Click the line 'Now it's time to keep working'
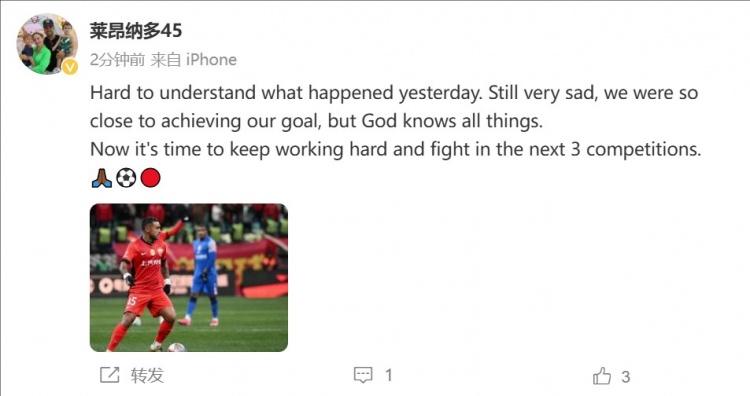 point(396,149)
